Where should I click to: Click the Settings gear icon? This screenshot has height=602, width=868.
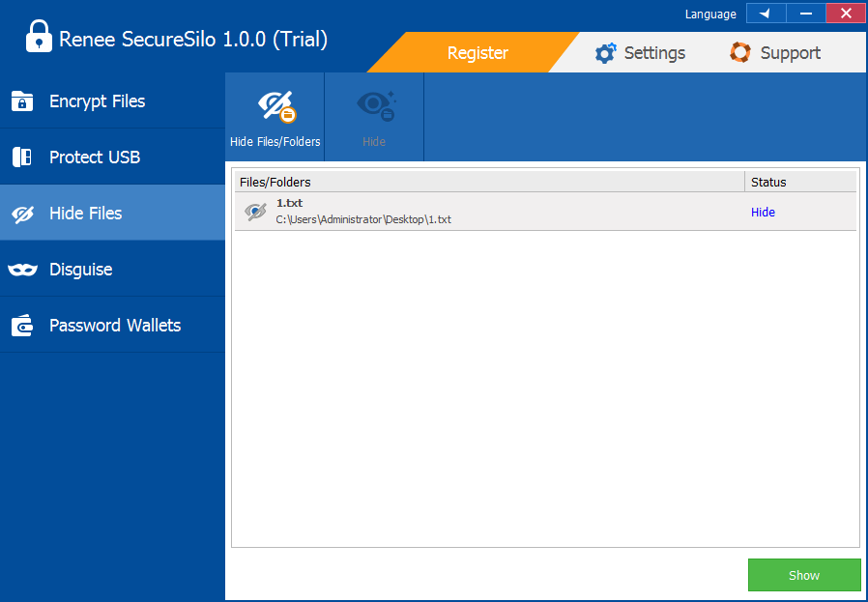click(x=605, y=53)
